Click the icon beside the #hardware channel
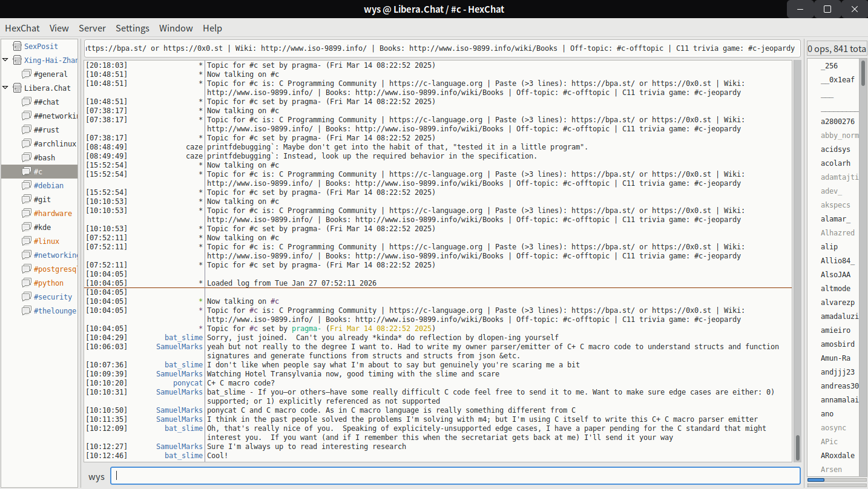The image size is (868, 489). 26,213
